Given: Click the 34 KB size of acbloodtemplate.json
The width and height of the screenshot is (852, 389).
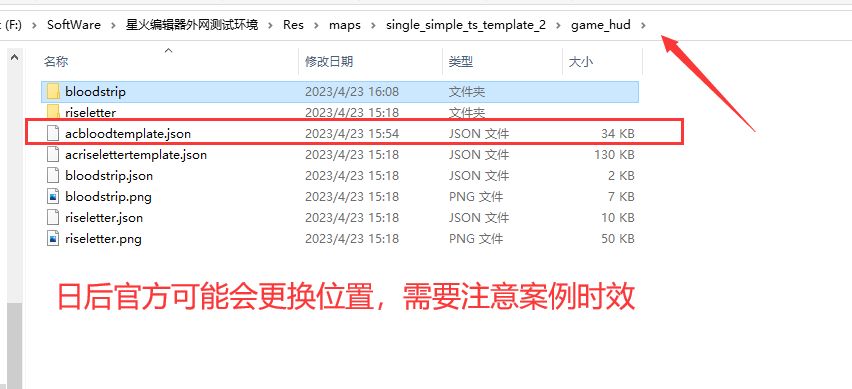Looking at the screenshot, I should point(617,134).
